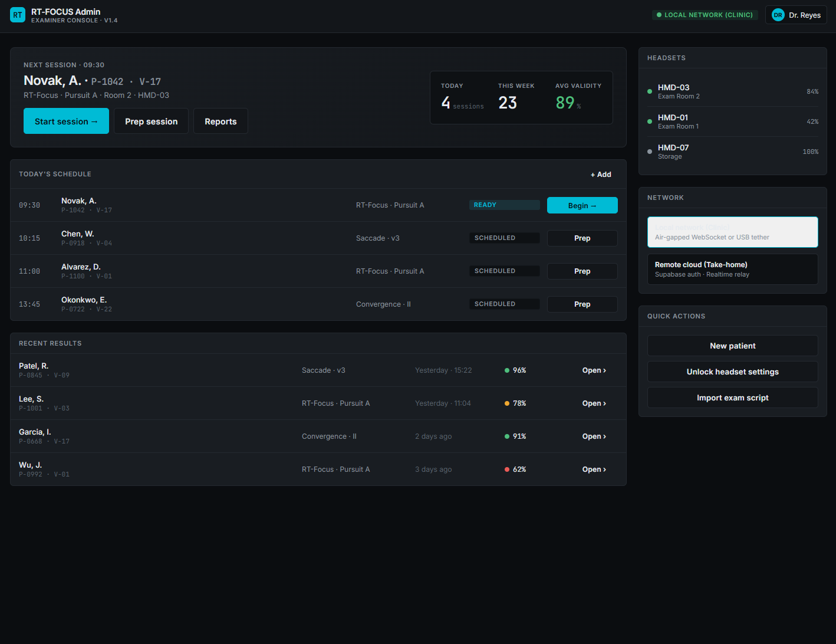Click Convergence · II protocol in Okonkwo row
The image size is (836, 644).
[383, 304]
